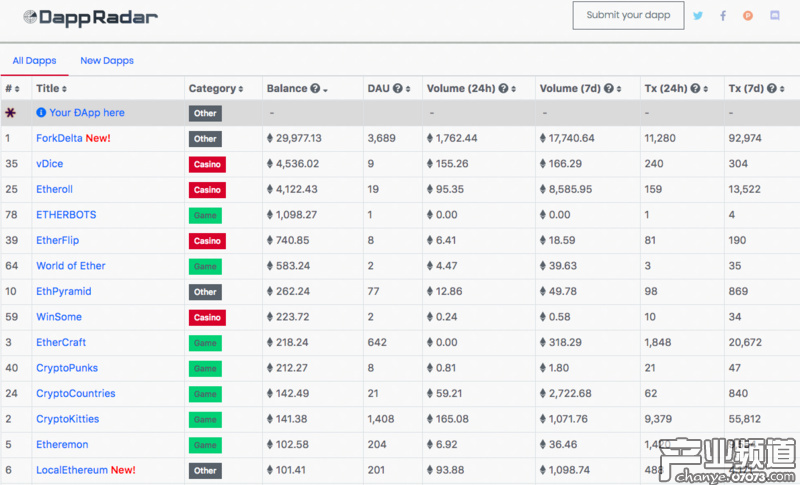The image size is (800, 485).
Task: Switch to the New Dapps tab
Action: pyautogui.click(x=107, y=61)
